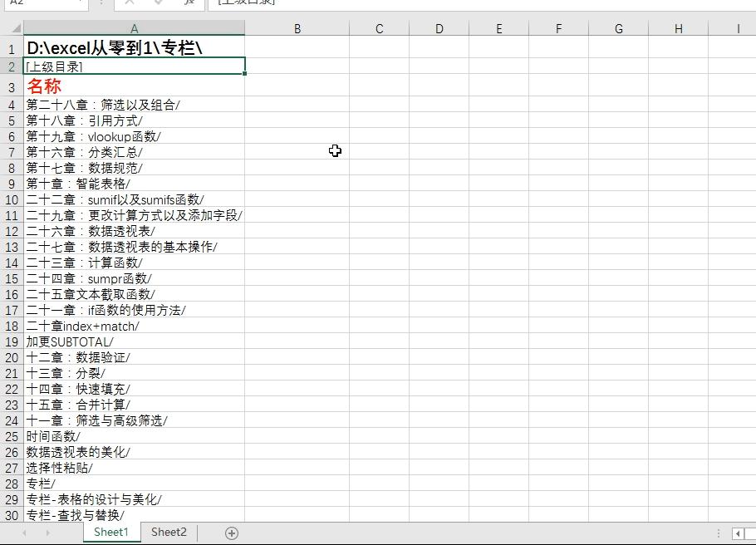
Task: Open the Insert Function dialog via fx icon
Action: [188, 4]
